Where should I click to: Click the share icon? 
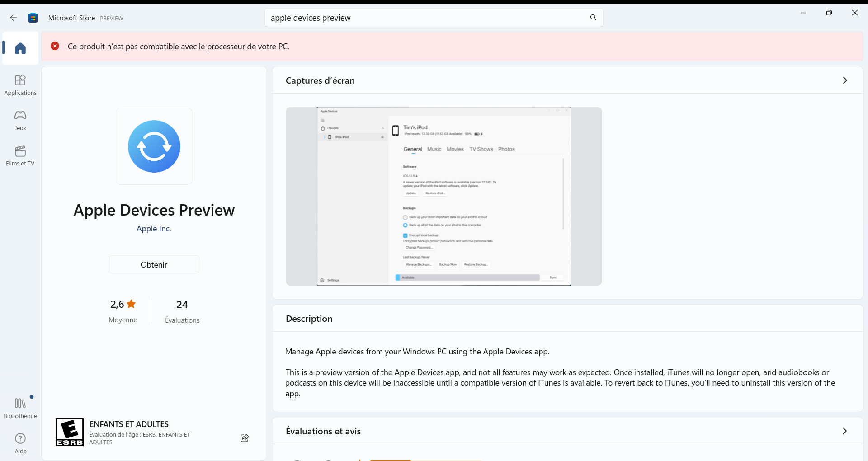tap(245, 438)
